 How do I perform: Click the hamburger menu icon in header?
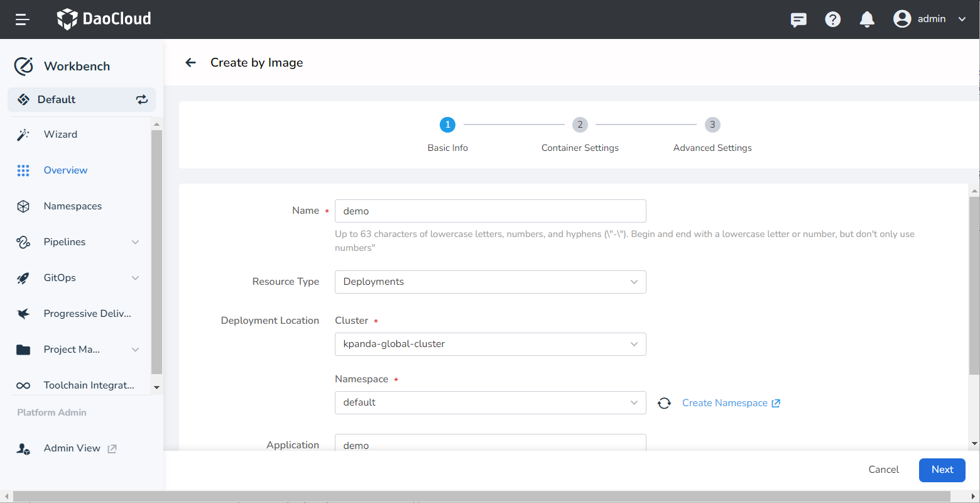tap(23, 19)
